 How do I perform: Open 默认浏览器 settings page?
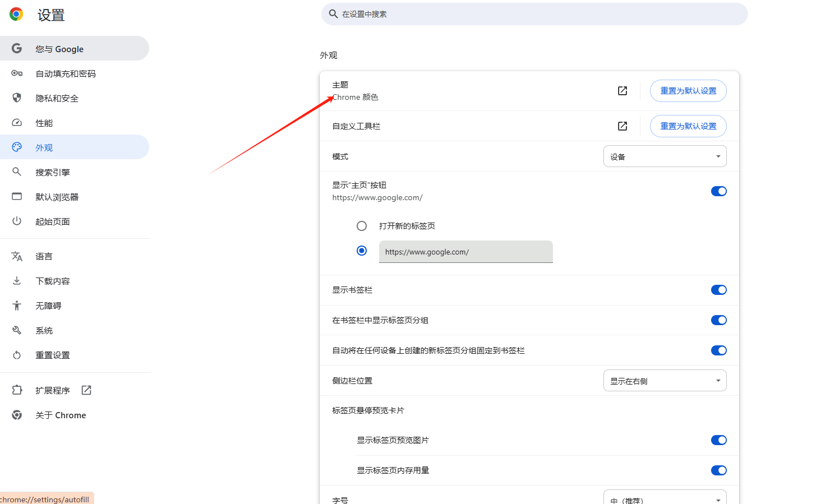[75, 197]
